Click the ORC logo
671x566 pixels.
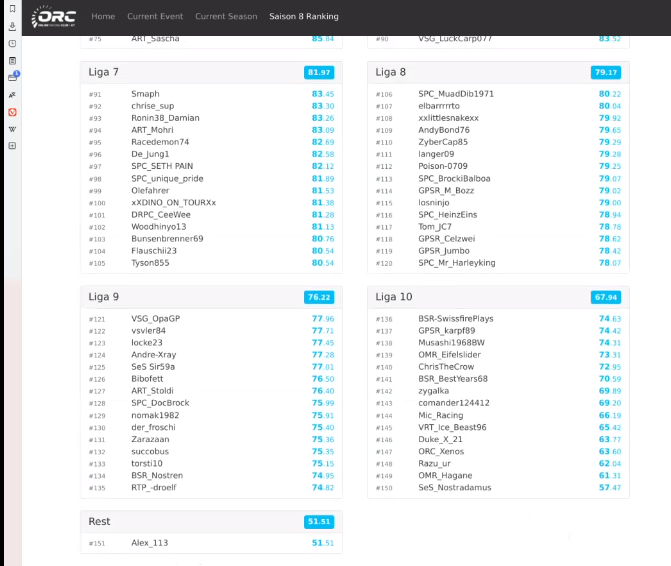point(54,17)
